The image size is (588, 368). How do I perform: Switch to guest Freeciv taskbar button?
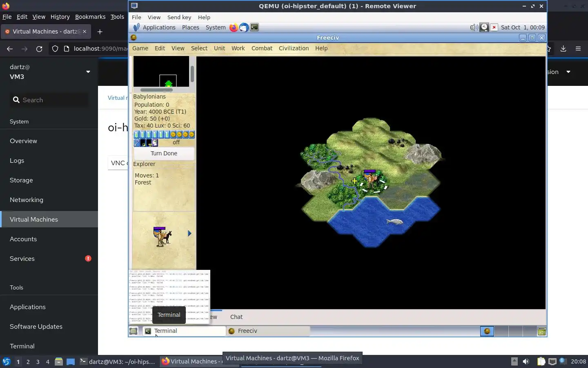click(267, 331)
